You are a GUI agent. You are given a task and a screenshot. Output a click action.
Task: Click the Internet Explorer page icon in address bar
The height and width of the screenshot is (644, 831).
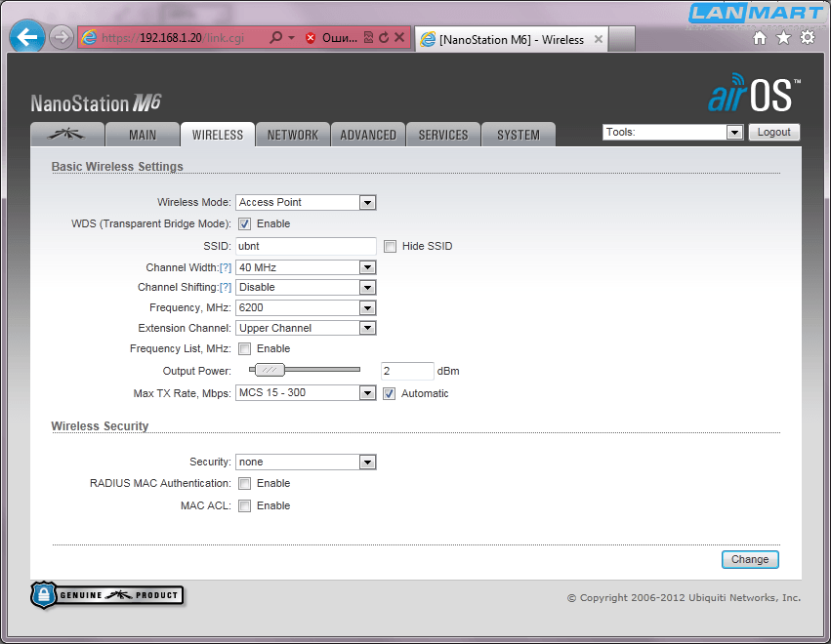(89, 38)
